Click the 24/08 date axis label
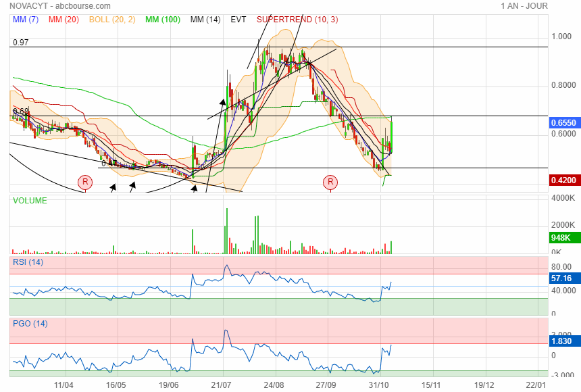 pos(274,385)
